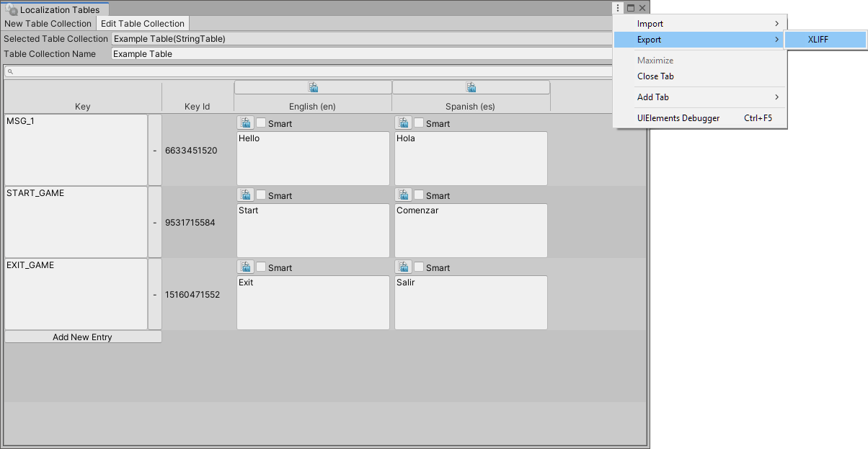Toggle Smart checkbox for the English Exit entry
868x449 pixels.
click(261, 267)
